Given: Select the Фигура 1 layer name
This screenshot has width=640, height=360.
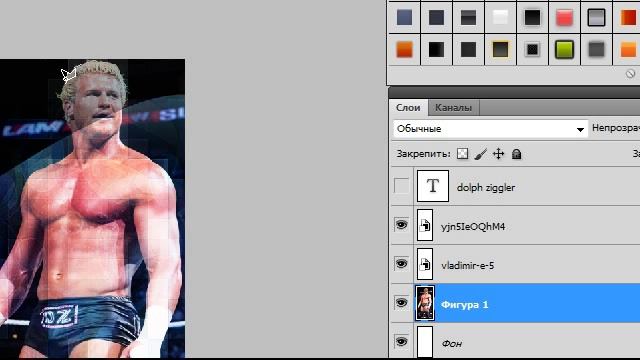Looking at the screenshot, I should [x=464, y=305].
